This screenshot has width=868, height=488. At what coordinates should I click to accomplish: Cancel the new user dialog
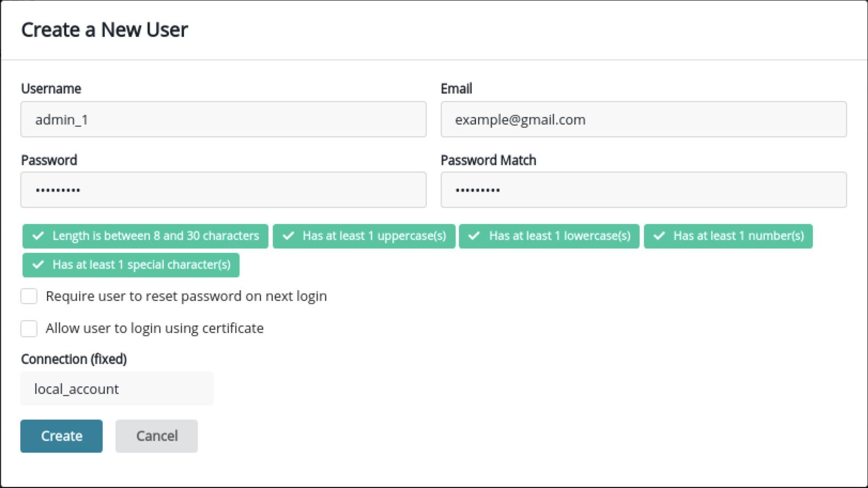click(x=156, y=436)
